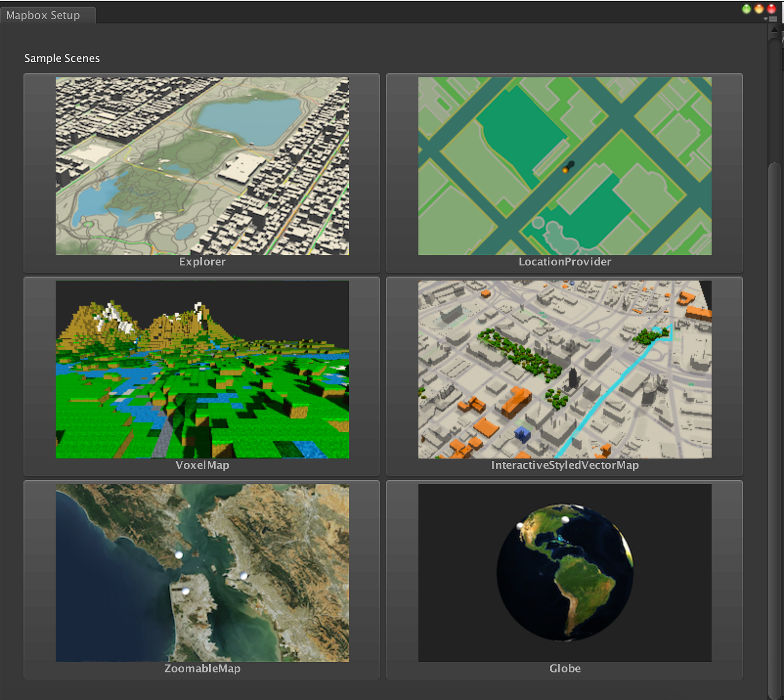The height and width of the screenshot is (700, 784).
Task: Open the ZoomableMap satellite preview image
Action: [202, 573]
